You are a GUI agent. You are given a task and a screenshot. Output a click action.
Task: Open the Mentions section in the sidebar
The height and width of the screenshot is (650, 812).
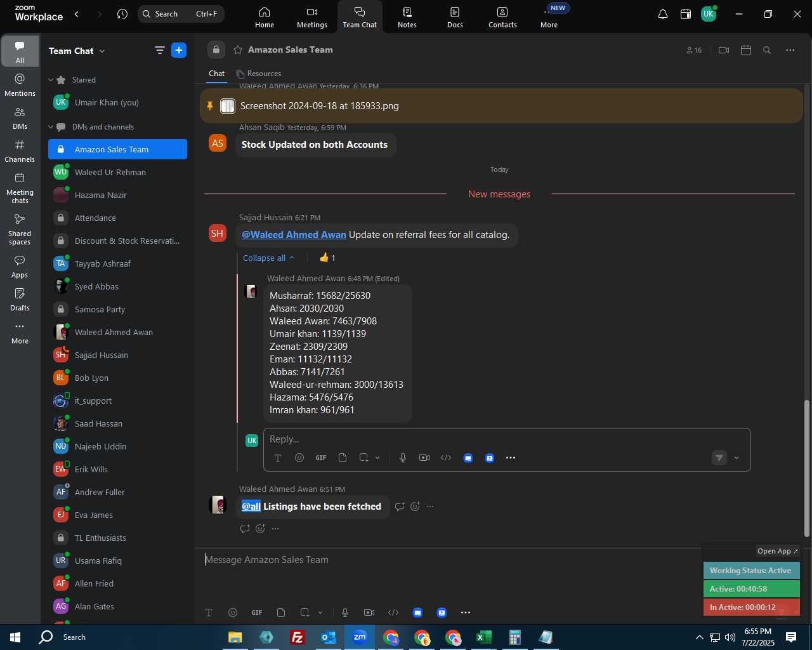(x=20, y=85)
